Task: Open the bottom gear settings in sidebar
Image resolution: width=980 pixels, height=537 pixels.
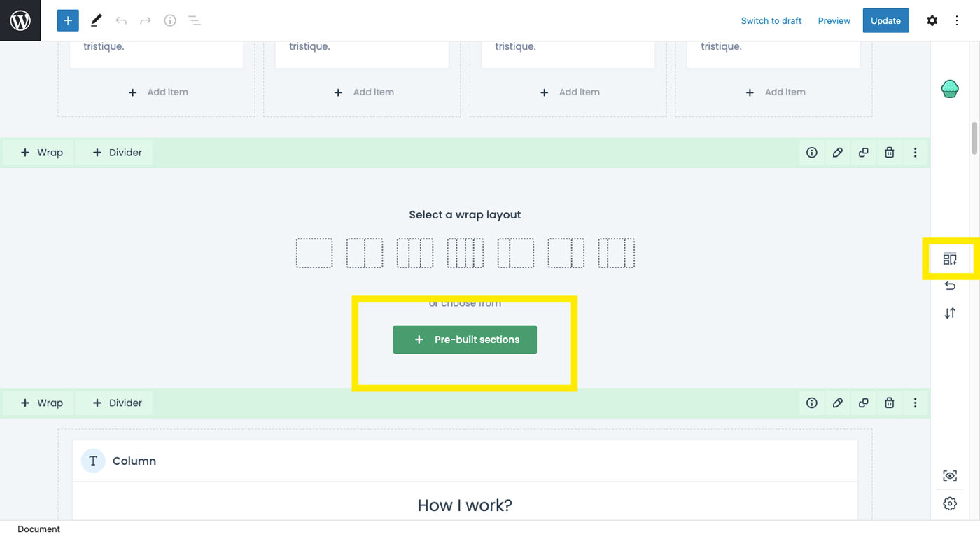Action: click(x=950, y=503)
